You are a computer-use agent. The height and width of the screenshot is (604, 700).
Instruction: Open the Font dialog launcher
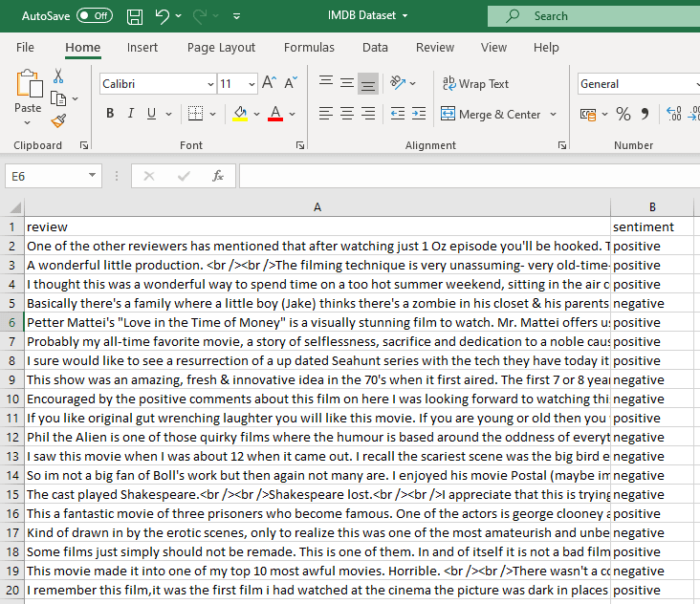[x=300, y=145]
